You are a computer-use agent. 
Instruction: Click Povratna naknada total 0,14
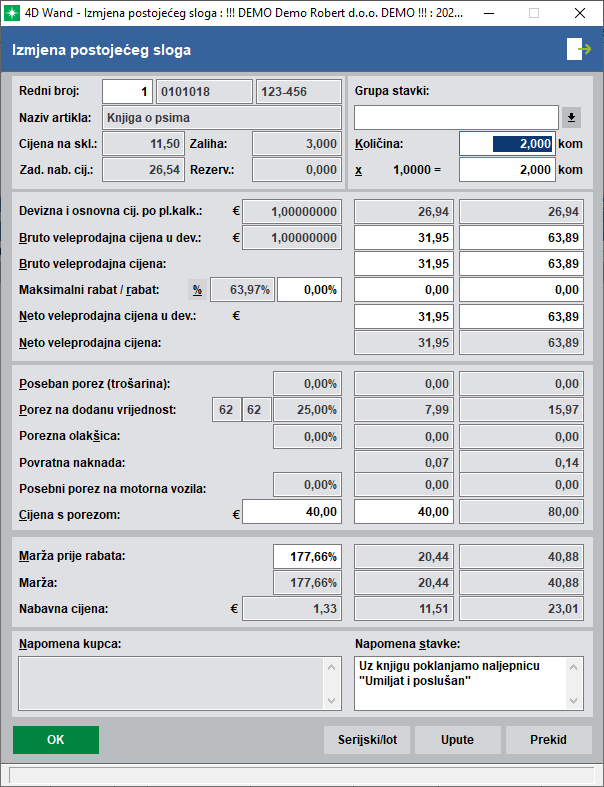click(x=521, y=463)
